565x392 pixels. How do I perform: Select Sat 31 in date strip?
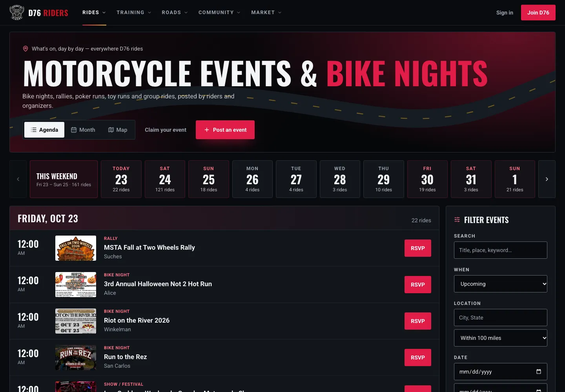pos(471,179)
